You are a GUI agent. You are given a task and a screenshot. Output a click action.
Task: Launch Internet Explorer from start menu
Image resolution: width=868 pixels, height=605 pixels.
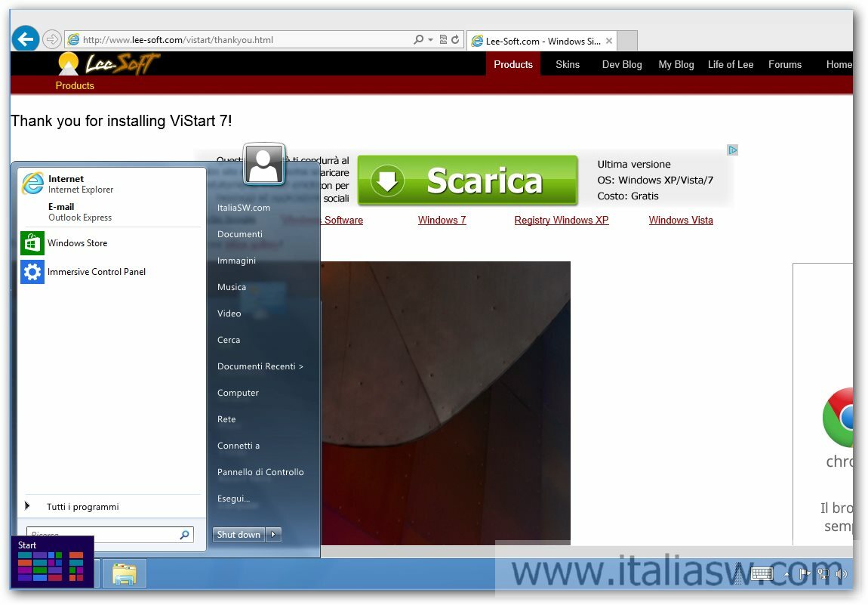[112, 184]
